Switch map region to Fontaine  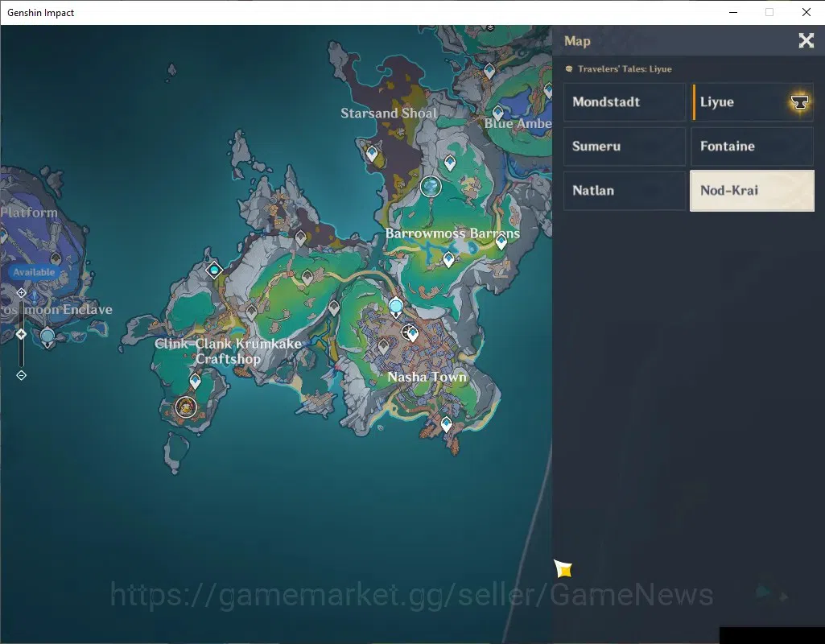pyautogui.click(x=753, y=147)
